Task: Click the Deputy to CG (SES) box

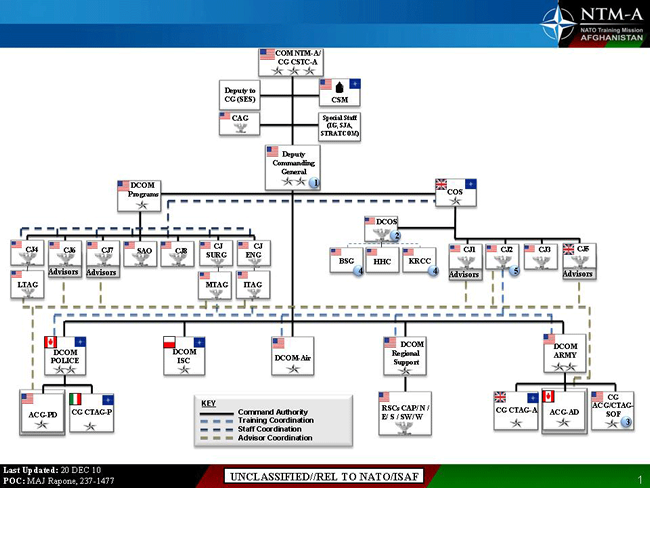Action: point(241,96)
